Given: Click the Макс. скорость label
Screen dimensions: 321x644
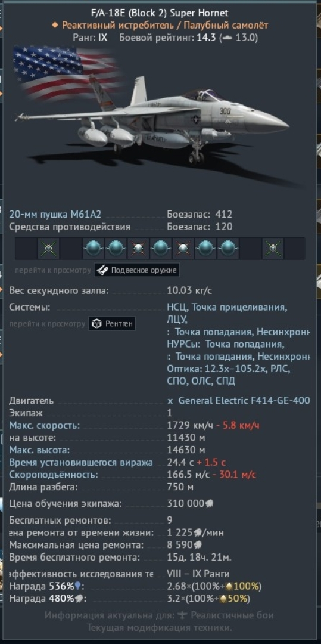Looking at the screenshot, I should [x=45, y=425].
